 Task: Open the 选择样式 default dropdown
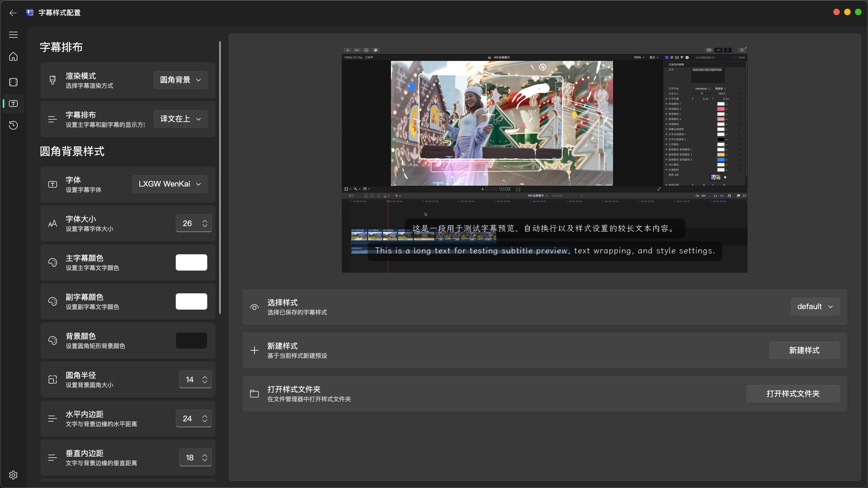pyautogui.click(x=815, y=306)
